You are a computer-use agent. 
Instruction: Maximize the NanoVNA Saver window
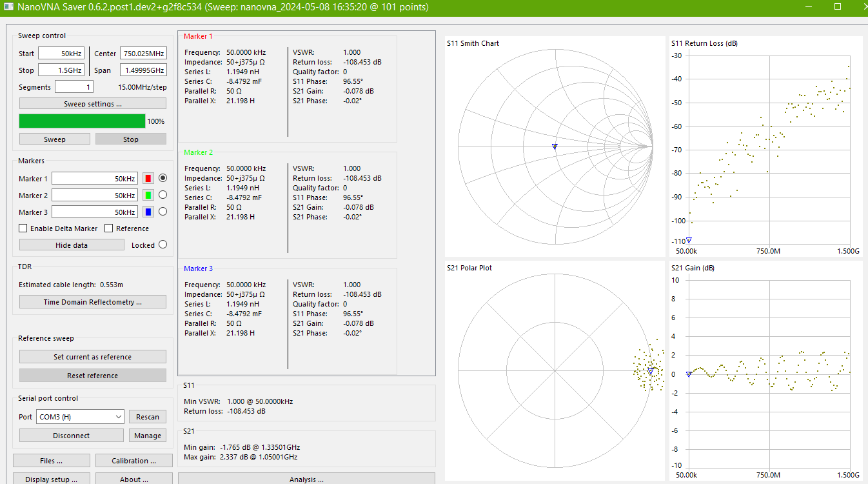[838, 7]
